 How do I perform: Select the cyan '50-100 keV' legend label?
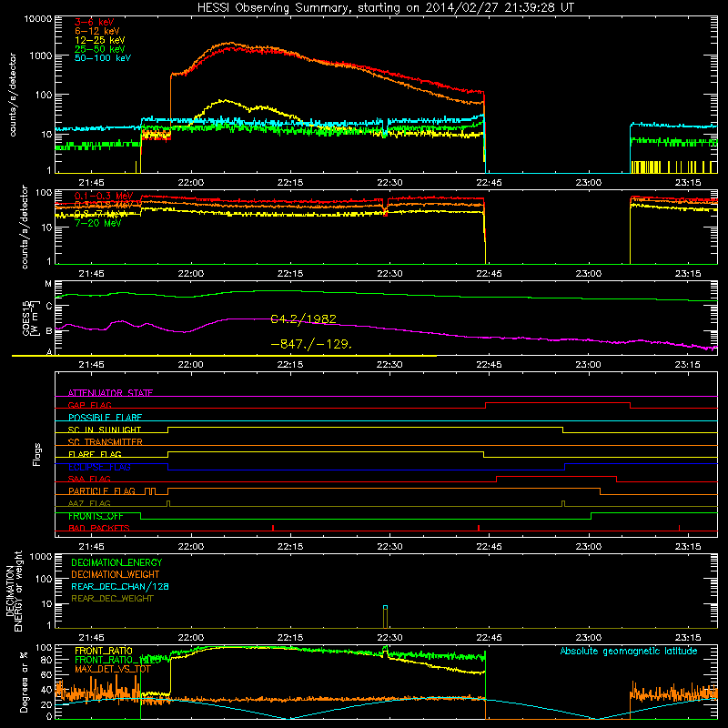[103, 58]
